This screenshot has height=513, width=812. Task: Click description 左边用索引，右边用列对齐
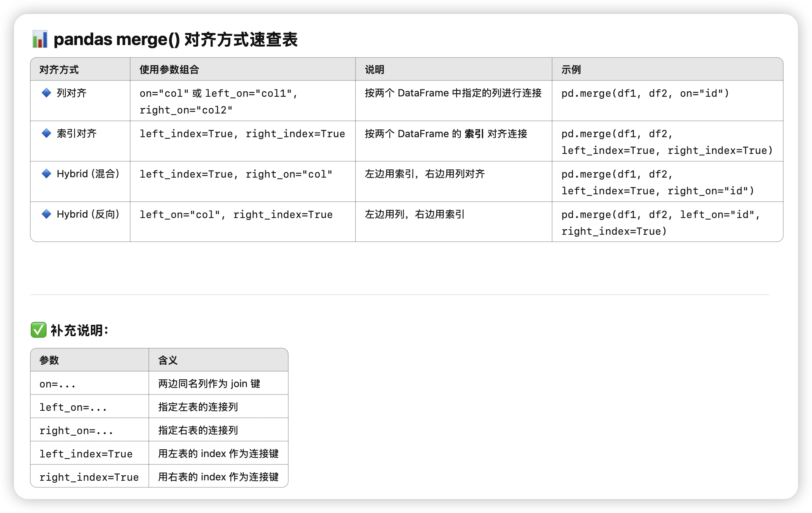[425, 174]
